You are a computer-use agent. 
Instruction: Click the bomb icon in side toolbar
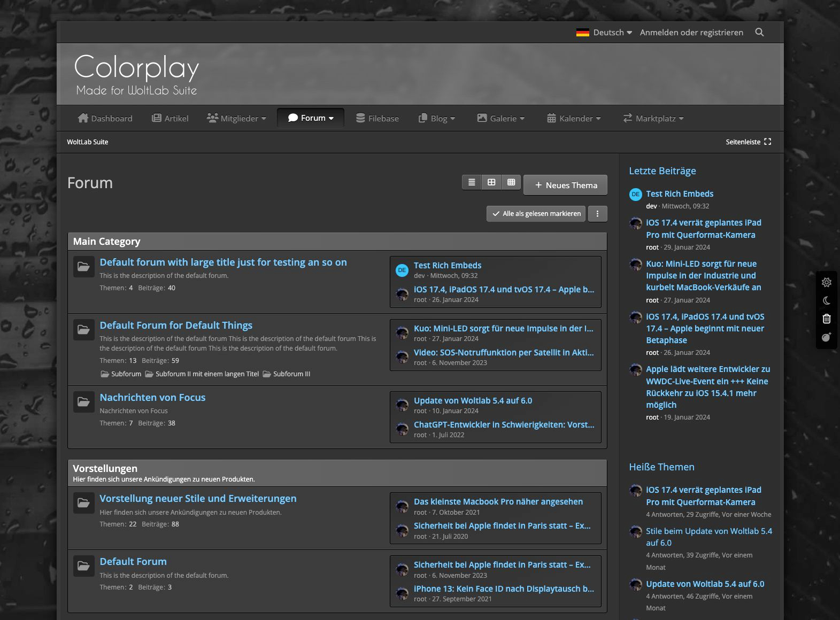827,337
